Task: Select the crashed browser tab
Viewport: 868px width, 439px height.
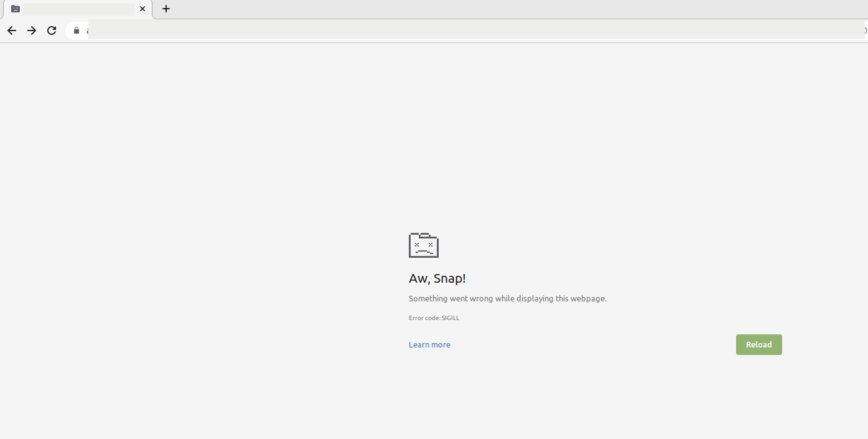Action: [x=78, y=9]
